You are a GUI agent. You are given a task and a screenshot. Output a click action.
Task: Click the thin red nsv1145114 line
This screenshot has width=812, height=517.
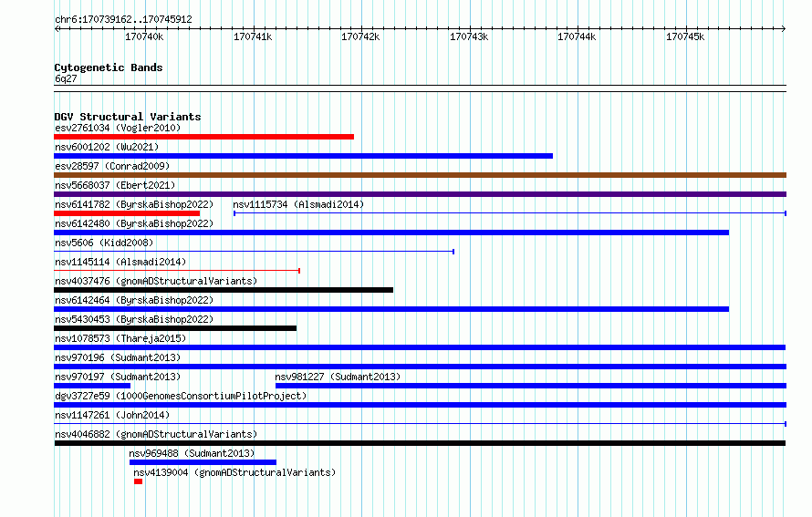pos(177,271)
